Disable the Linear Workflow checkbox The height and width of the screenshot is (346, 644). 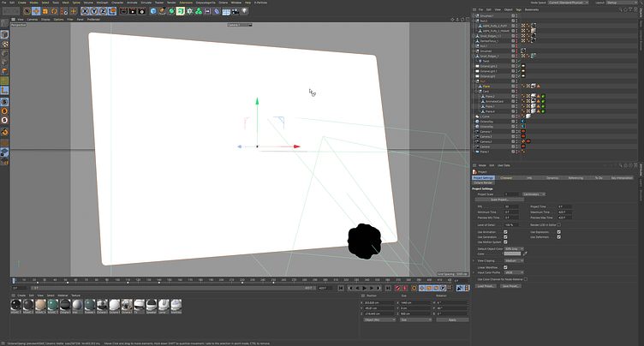click(x=506, y=267)
